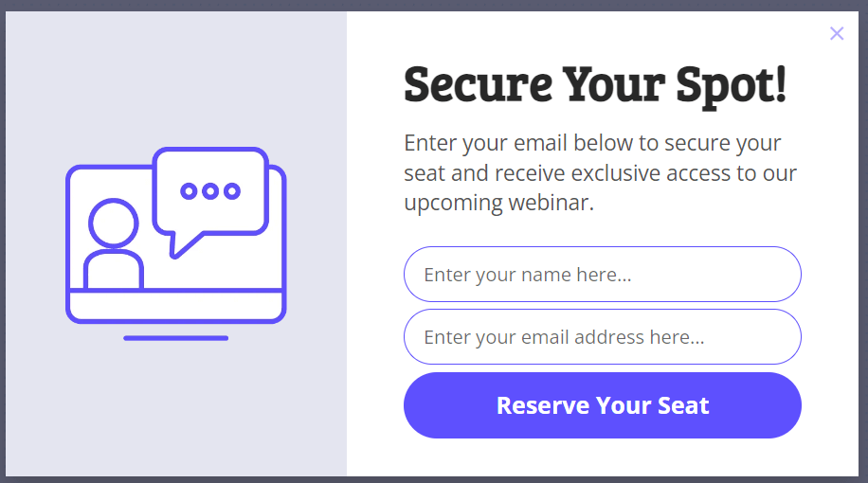Click the "Reserve Your Seat" label text
This screenshot has height=483, width=868.
coord(603,405)
